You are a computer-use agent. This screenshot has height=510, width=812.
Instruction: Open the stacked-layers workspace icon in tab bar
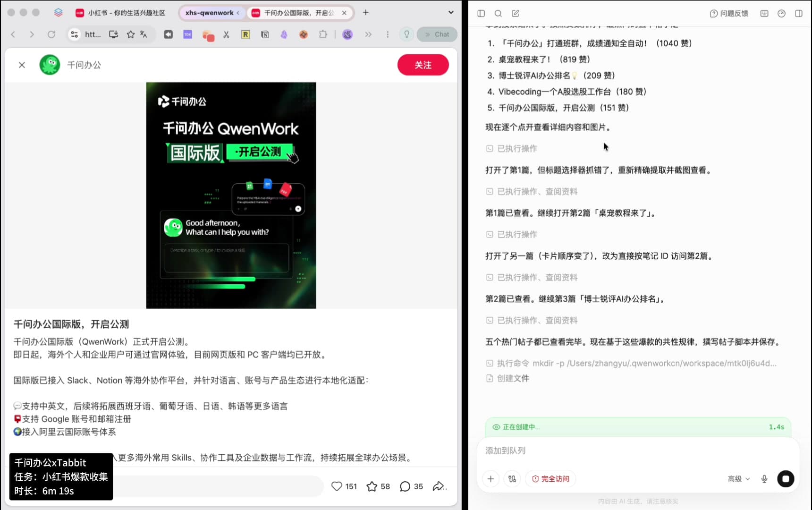point(58,13)
